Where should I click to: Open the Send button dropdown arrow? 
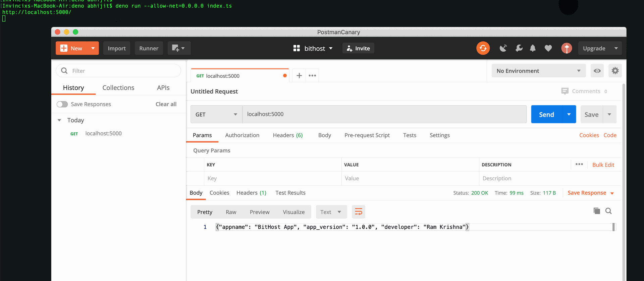[569, 114]
